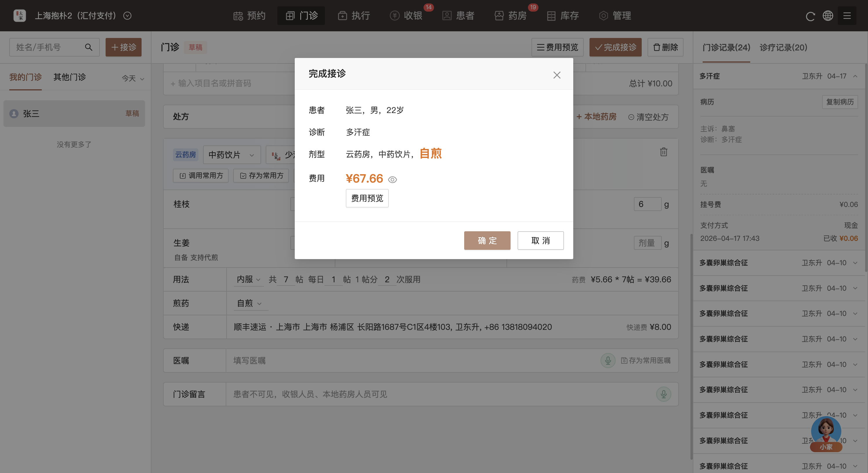Image resolution: width=868 pixels, height=473 pixels.
Task: Collapse the 多汗症 04-17 record
Action: coord(855,77)
